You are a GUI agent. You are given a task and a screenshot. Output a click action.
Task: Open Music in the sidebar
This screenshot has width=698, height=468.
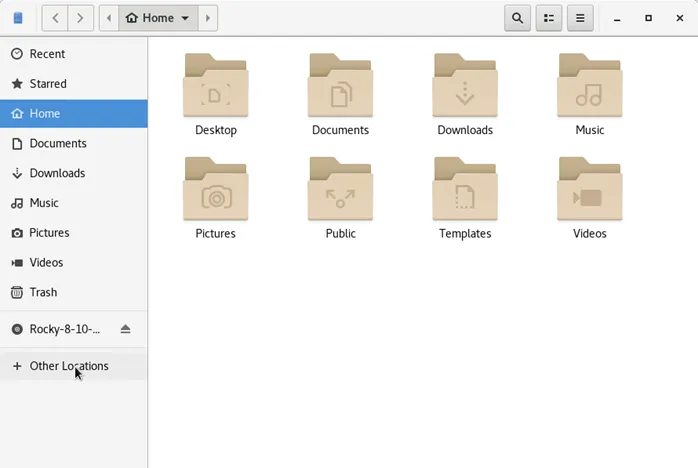(73, 203)
